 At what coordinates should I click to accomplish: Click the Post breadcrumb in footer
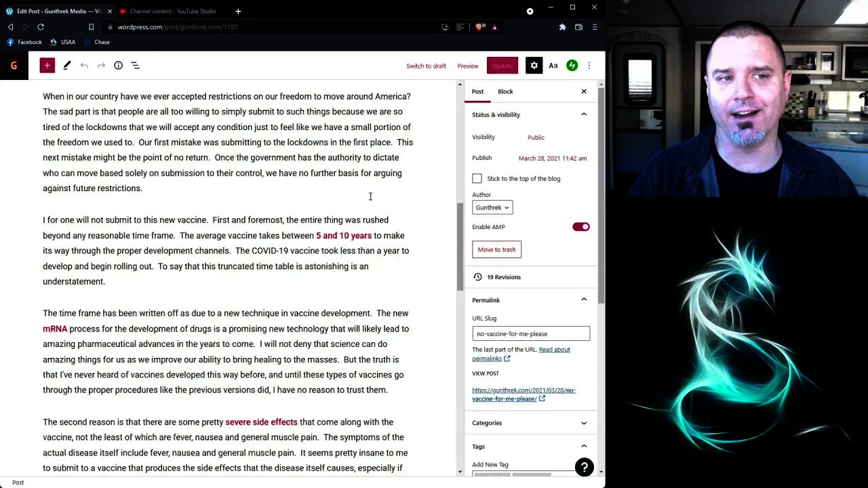point(18,483)
